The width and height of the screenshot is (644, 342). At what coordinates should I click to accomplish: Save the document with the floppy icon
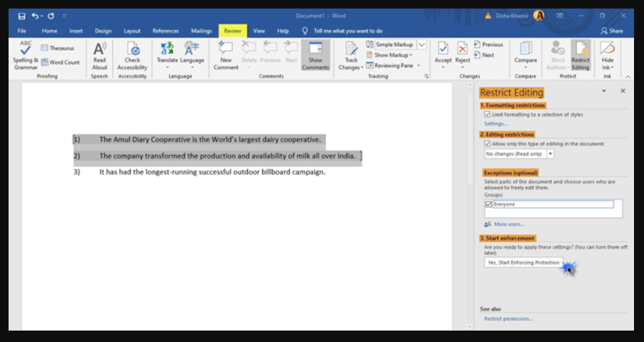pyautogui.click(x=21, y=16)
